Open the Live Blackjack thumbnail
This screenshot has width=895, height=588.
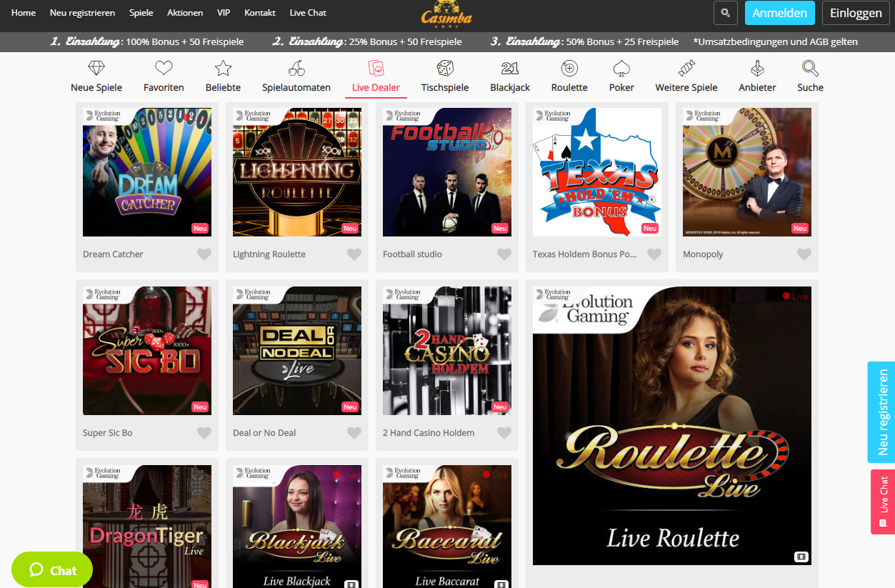pyautogui.click(x=297, y=527)
